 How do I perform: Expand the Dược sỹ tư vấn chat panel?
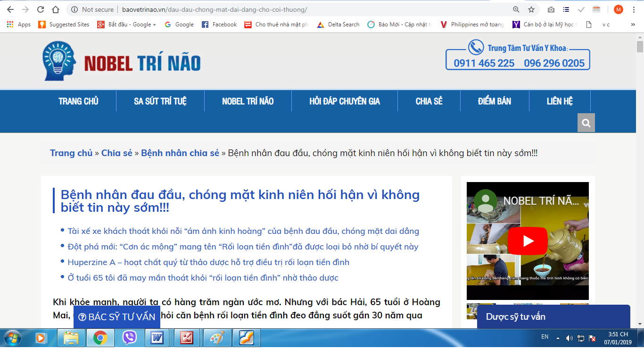(553, 316)
